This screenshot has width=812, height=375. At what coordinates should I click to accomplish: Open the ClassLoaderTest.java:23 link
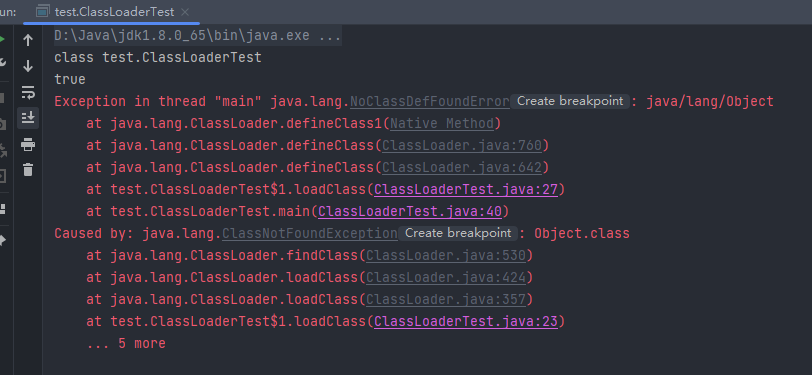(x=466, y=322)
